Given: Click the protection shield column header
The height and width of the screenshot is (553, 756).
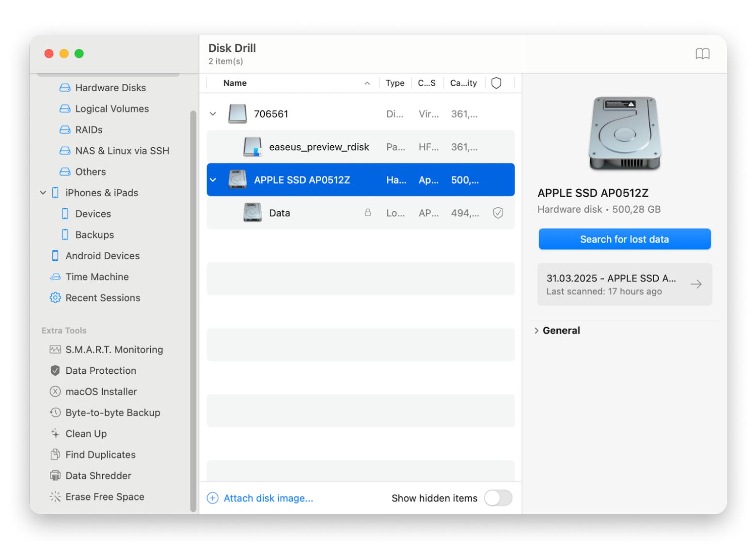Looking at the screenshot, I should (x=496, y=83).
